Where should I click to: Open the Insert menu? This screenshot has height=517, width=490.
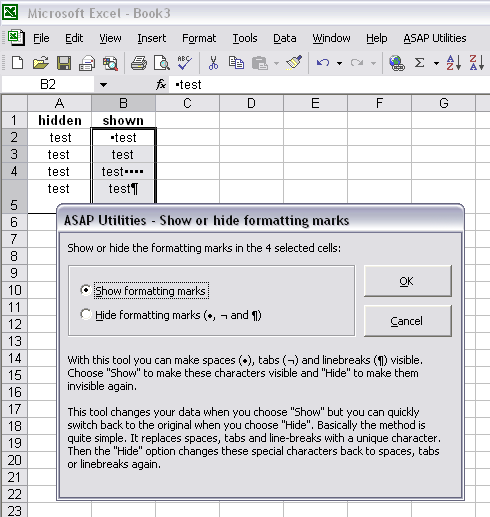point(152,38)
